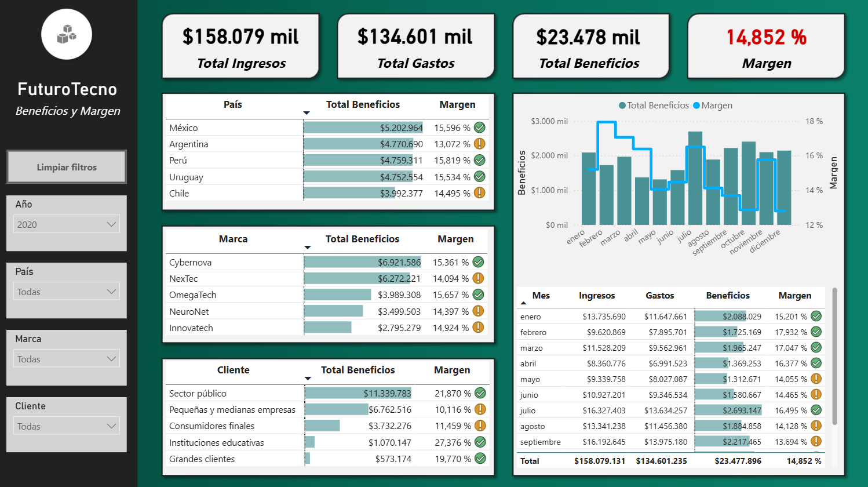Click the FuturoTecno cube logo icon
868x487 pixels.
(67, 34)
